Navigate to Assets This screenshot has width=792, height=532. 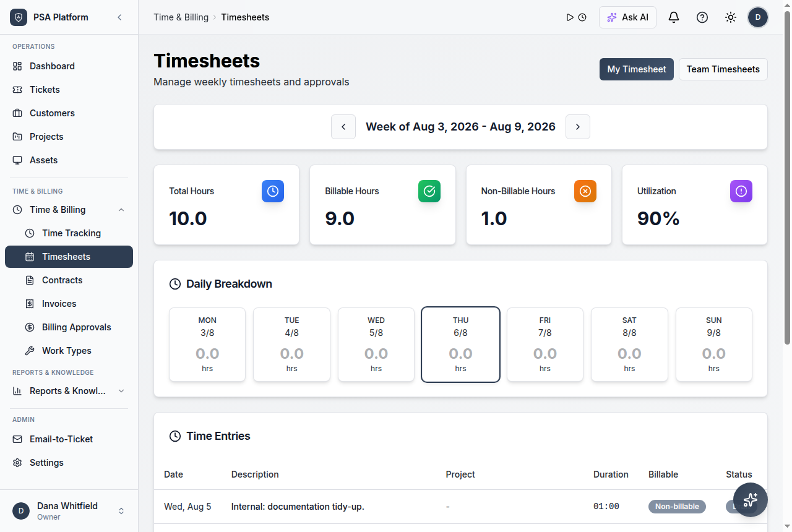(x=69, y=160)
